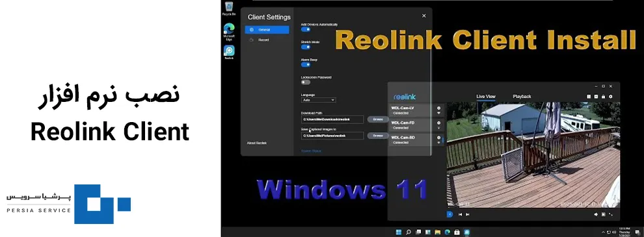Go to previous camera page
This screenshot has height=237, width=644.
pos(461,214)
